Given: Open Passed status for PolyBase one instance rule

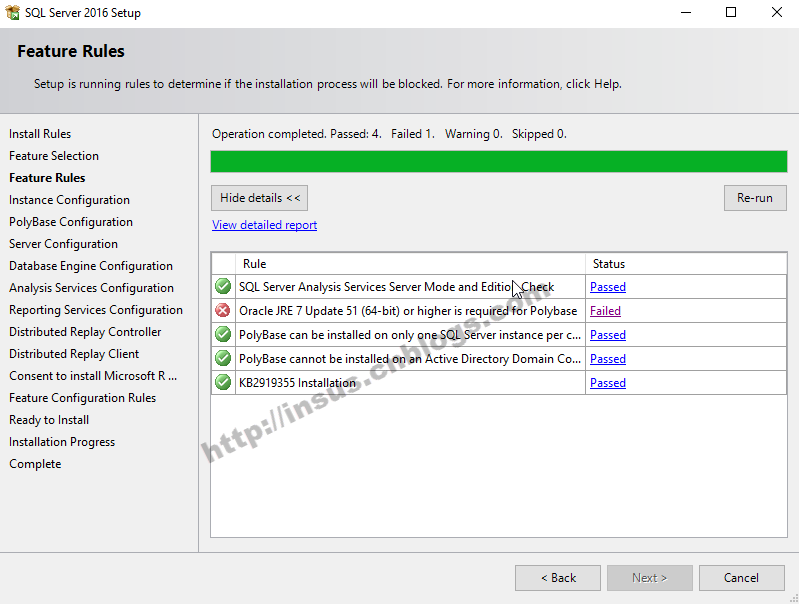Looking at the screenshot, I should point(607,335).
